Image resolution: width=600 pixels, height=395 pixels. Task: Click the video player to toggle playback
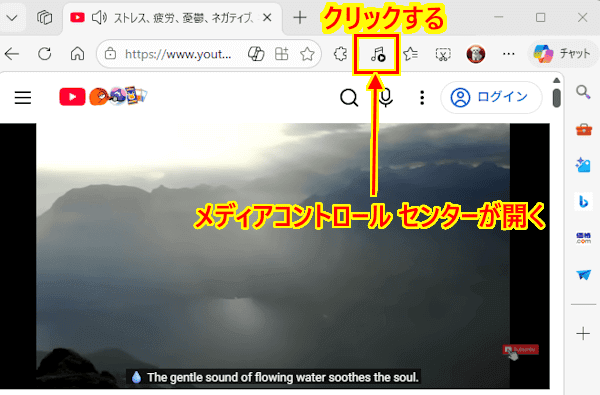pos(273,256)
